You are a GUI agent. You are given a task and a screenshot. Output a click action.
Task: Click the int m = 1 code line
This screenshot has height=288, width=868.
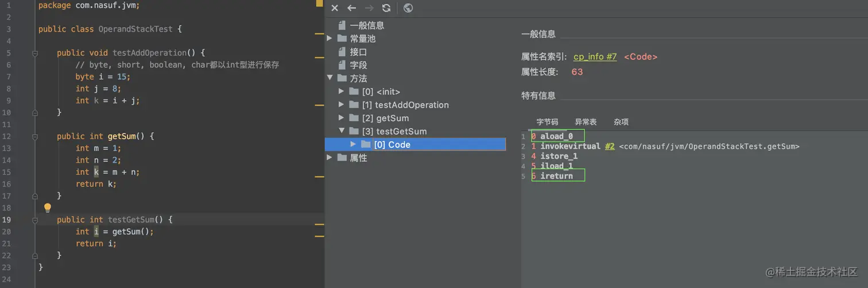(x=98, y=148)
